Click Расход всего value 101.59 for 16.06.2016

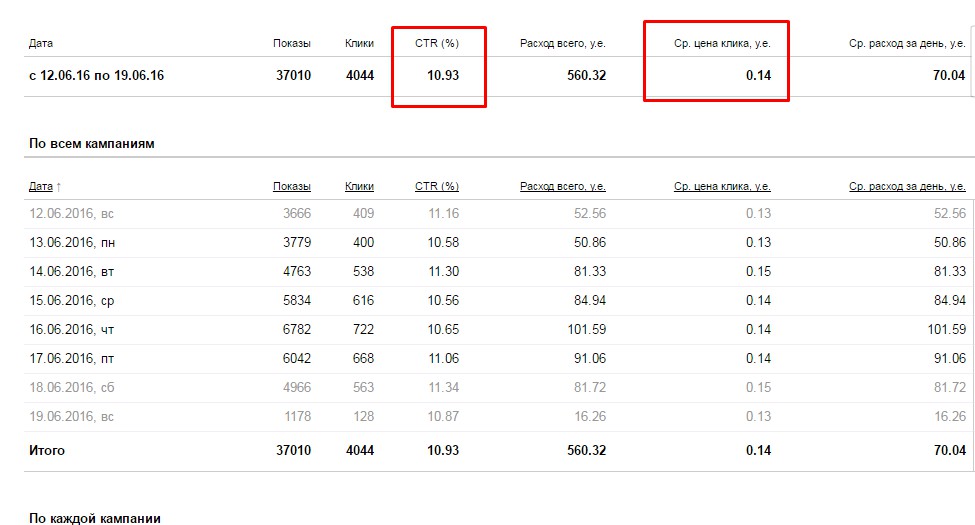pyautogui.click(x=587, y=330)
